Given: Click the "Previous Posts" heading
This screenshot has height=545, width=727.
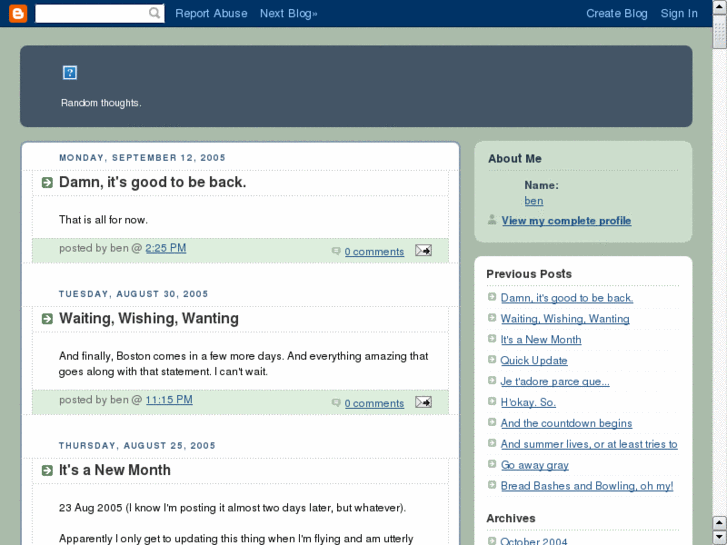Looking at the screenshot, I should (x=529, y=274).
